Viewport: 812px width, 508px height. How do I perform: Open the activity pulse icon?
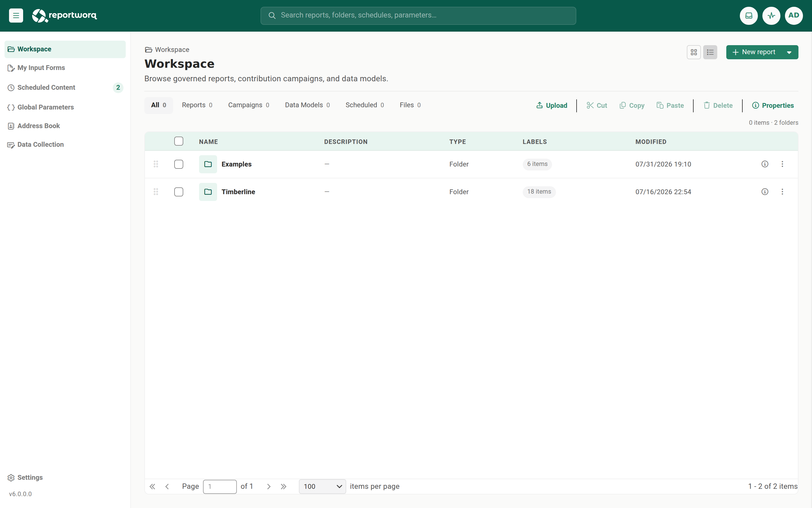click(x=771, y=16)
